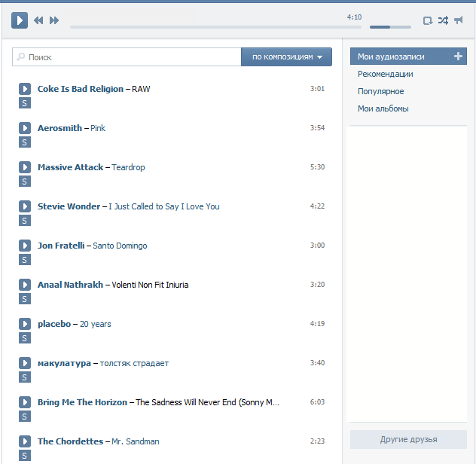Viewport: 476px width, 464px height.
Task: Open artist link макулатура
Action: [64, 364]
